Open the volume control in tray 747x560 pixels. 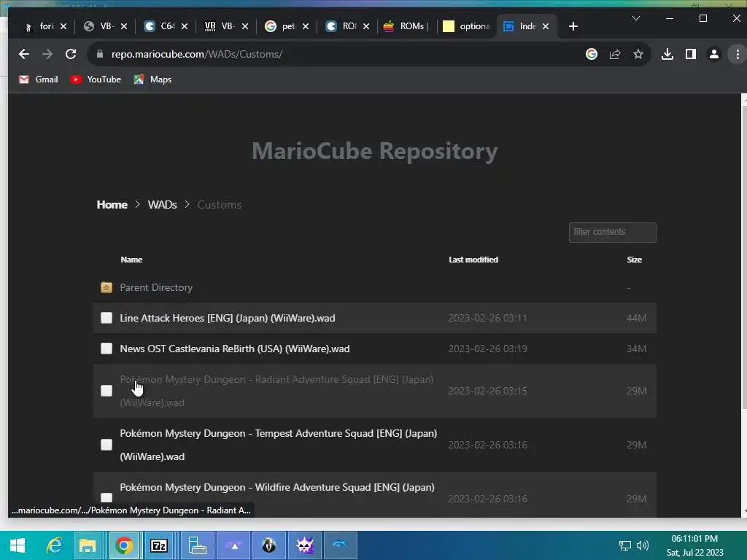(x=643, y=545)
